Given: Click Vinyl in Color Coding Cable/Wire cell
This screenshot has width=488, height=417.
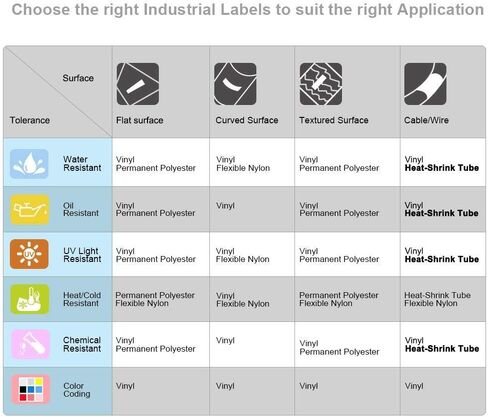Looking at the screenshot, I should [414, 386].
